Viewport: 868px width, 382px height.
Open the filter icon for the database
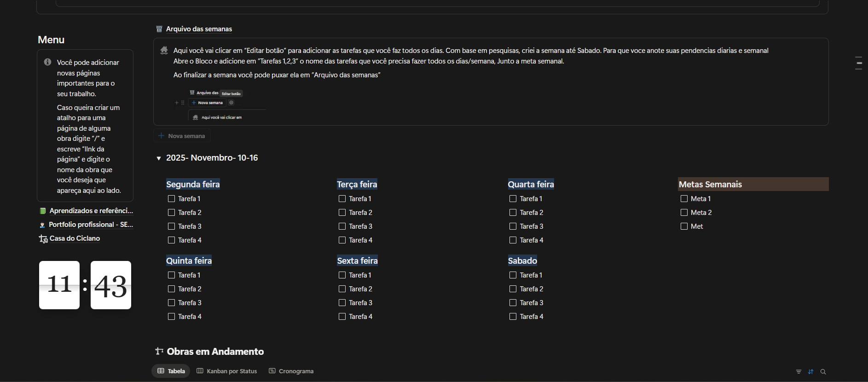coord(799,372)
